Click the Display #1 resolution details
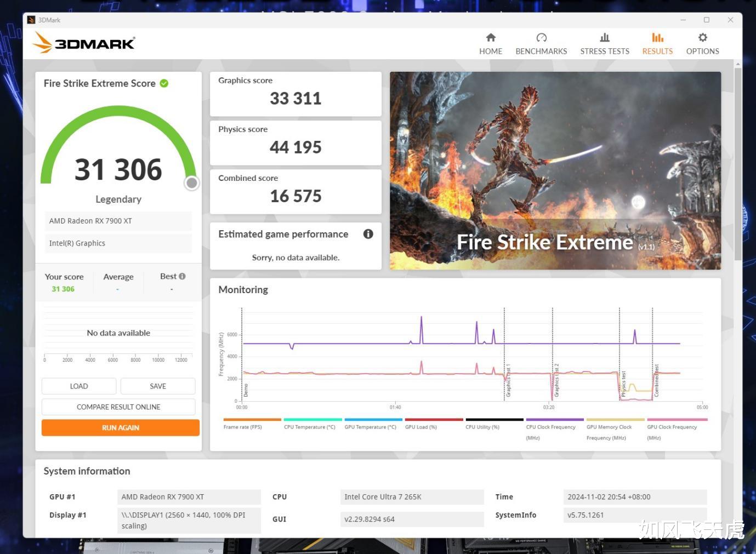This screenshot has height=554, width=756. 189,521
